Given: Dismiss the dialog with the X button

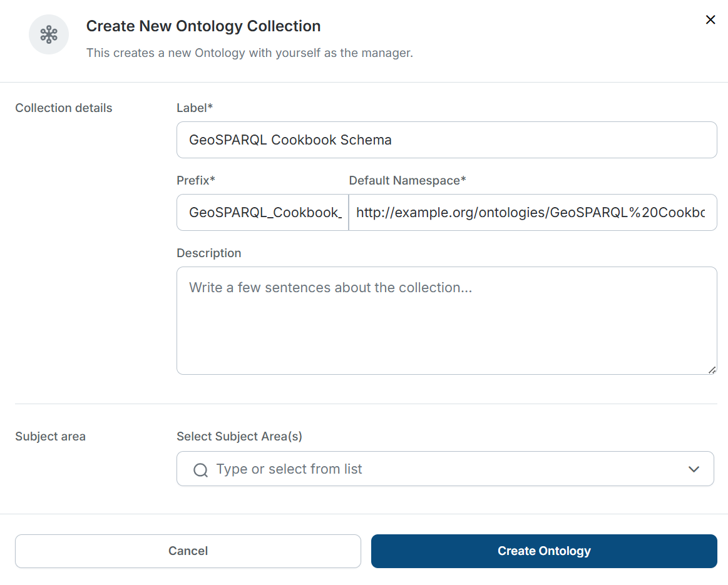Looking at the screenshot, I should [x=710, y=19].
